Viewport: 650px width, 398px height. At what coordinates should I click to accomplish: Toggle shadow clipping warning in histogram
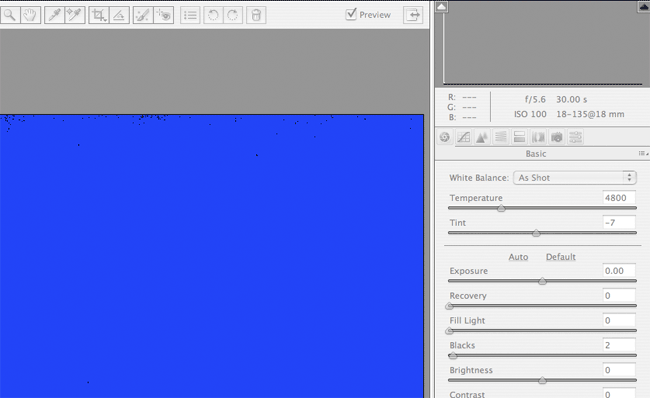441,7
